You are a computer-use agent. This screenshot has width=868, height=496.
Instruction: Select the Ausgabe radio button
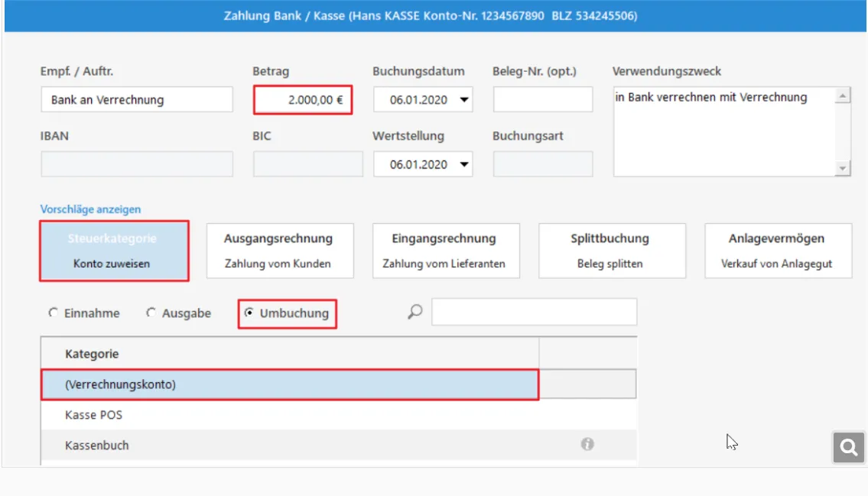(x=151, y=313)
